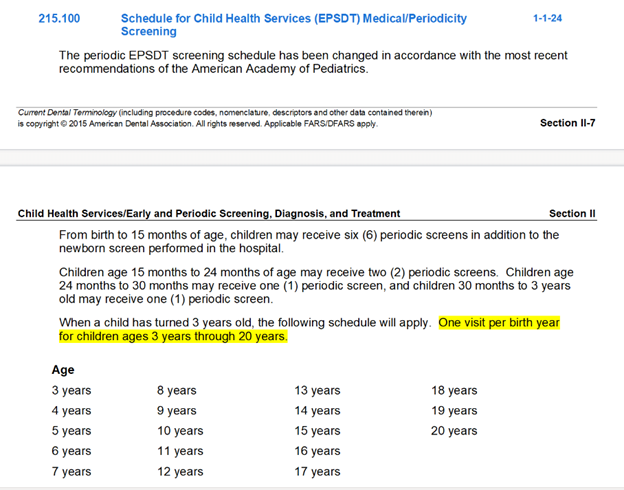
Task: Select the 13 years entry
Action: click(316, 390)
